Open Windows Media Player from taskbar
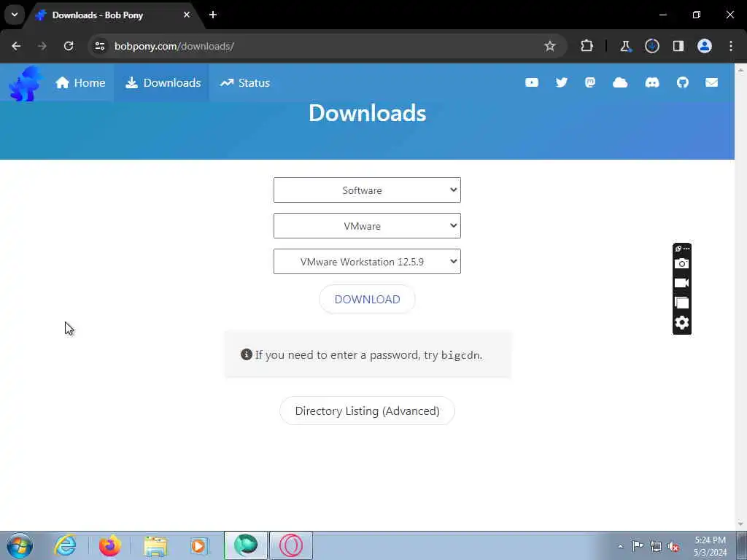 point(199,545)
